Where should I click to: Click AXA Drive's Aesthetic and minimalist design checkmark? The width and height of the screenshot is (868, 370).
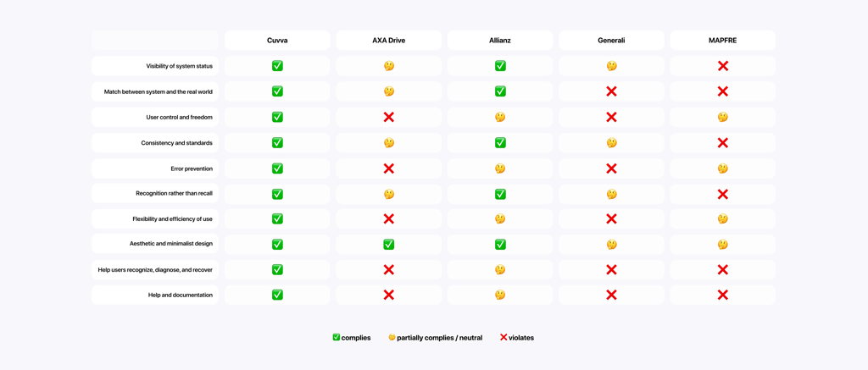pos(388,244)
